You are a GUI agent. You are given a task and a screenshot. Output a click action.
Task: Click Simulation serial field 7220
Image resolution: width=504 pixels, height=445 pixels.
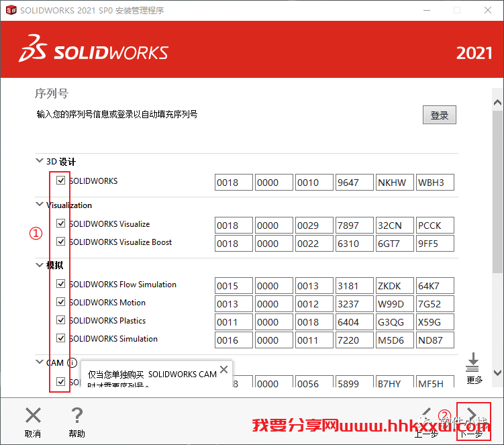(354, 340)
